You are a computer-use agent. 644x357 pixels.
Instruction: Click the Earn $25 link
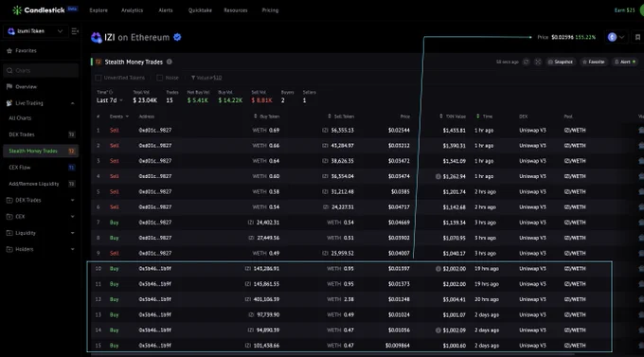pos(625,10)
